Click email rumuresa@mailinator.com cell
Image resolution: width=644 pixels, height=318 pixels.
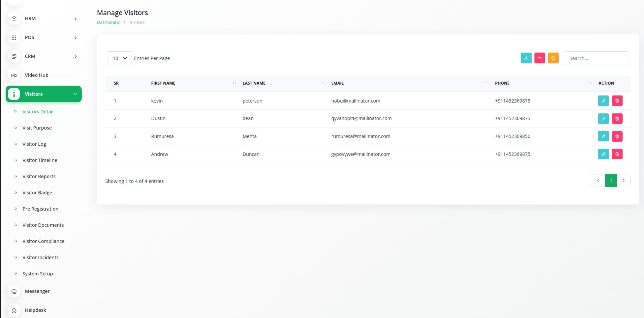(360, 136)
